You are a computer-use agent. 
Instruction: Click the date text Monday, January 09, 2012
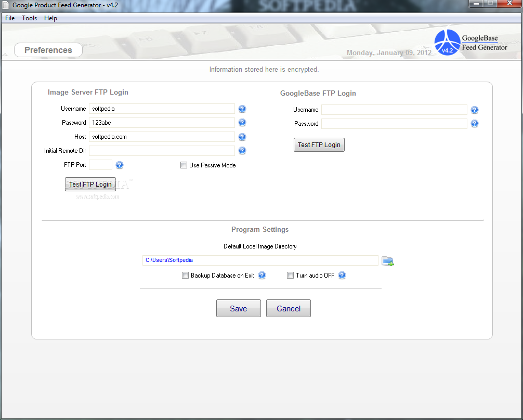pyautogui.click(x=389, y=52)
